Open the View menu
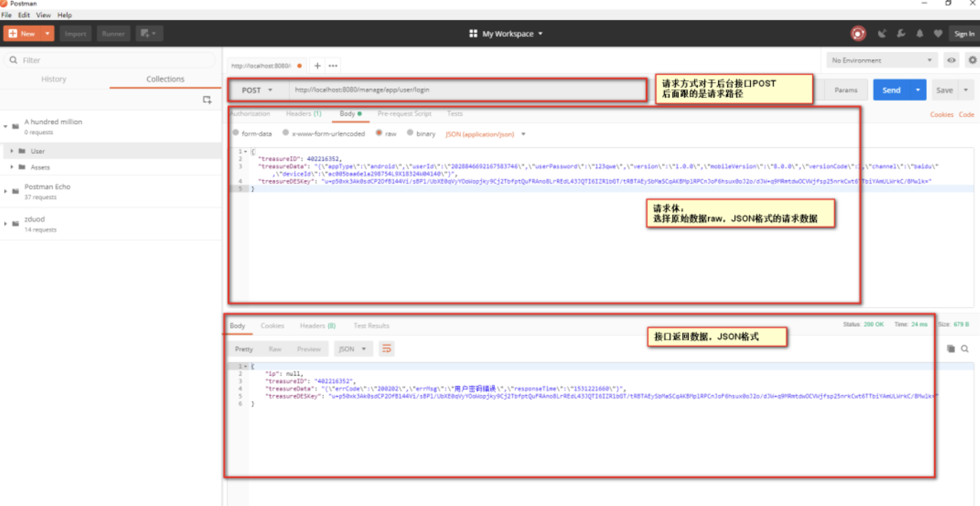This screenshot has width=980, height=506. 44,15
